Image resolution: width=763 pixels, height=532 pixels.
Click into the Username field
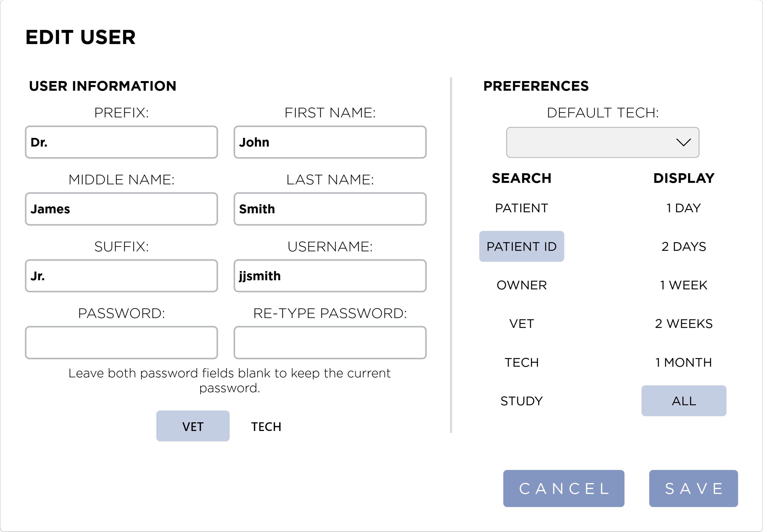[x=330, y=276]
